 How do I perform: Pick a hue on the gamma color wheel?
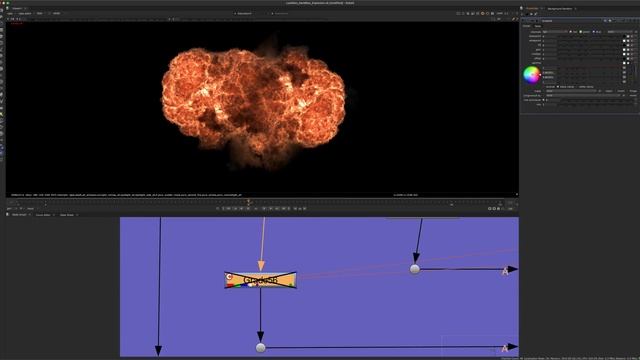pyautogui.click(x=531, y=75)
